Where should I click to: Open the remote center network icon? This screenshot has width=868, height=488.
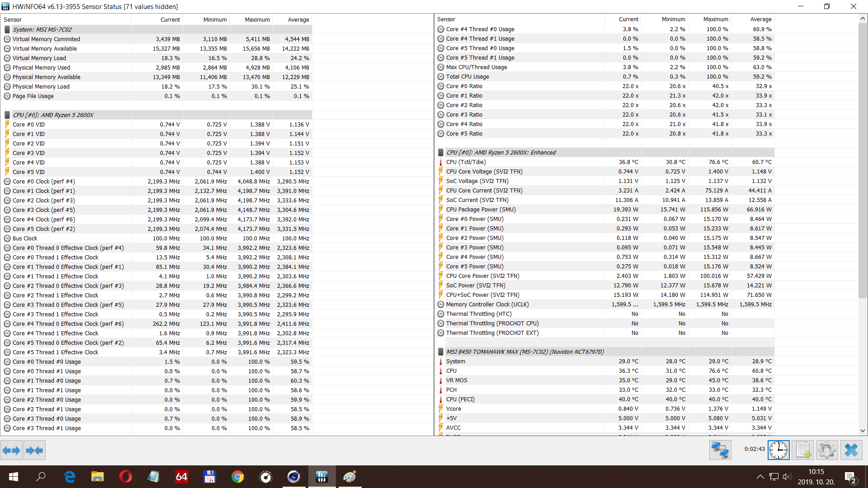point(720,450)
